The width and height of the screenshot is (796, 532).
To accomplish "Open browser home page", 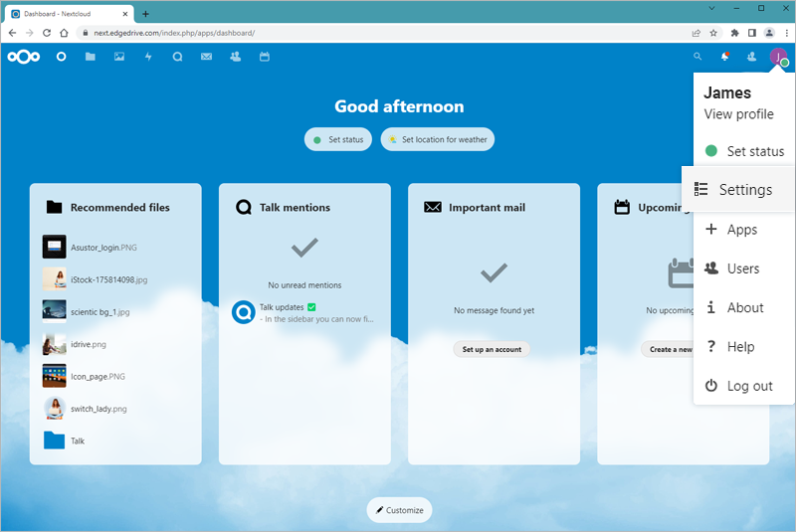I will tap(64, 33).
